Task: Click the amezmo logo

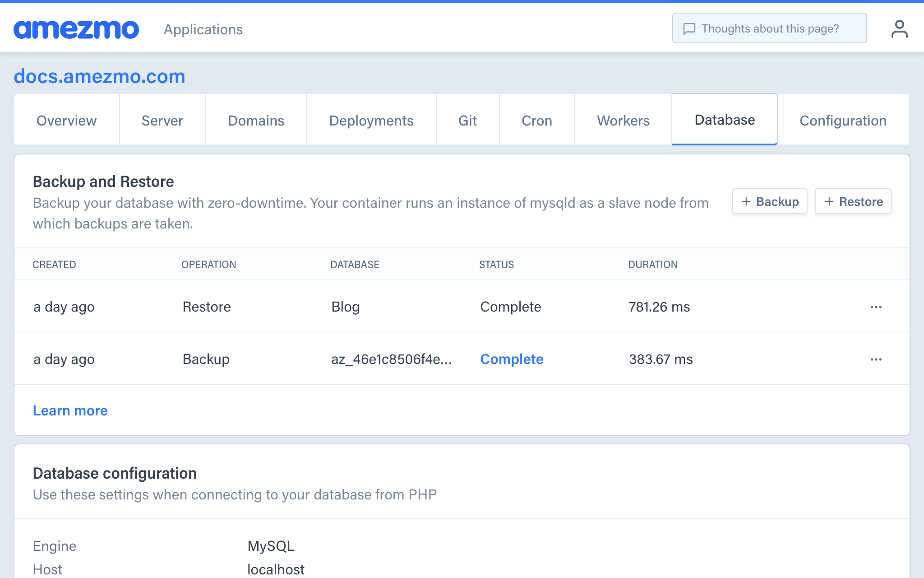Action: pos(76,29)
